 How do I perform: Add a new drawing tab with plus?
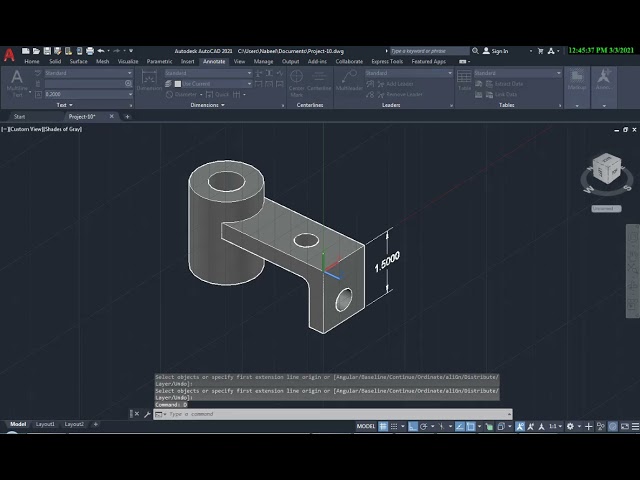click(127, 117)
